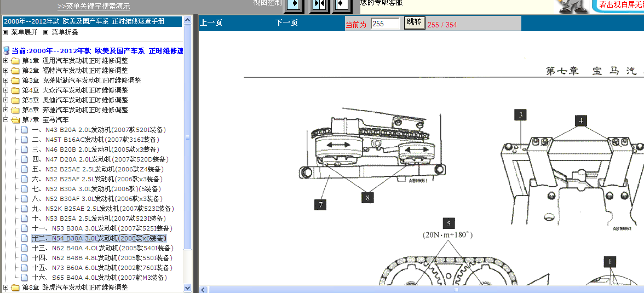Viewport: 644px width, 293px height.
Task: Select 第4章 大众汽车发动机正时维修调整 chapter label
Action: [x=75, y=90]
